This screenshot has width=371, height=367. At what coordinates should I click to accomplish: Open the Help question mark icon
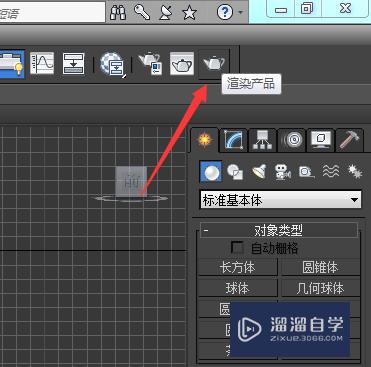(x=225, y=12)
